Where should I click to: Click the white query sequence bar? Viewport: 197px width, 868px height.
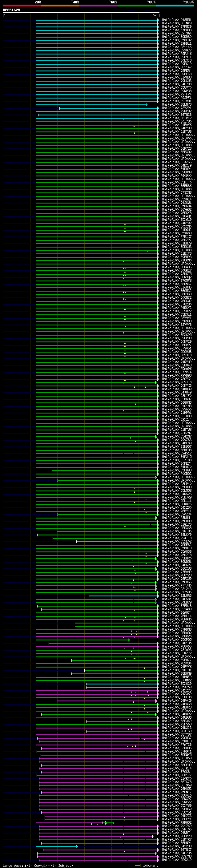(x=81, y=12)
